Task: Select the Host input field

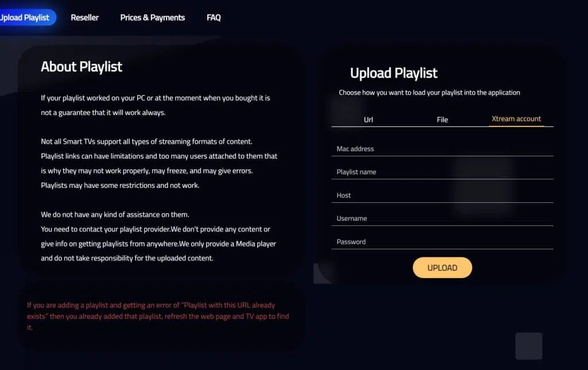Action: tap(442, 195)
